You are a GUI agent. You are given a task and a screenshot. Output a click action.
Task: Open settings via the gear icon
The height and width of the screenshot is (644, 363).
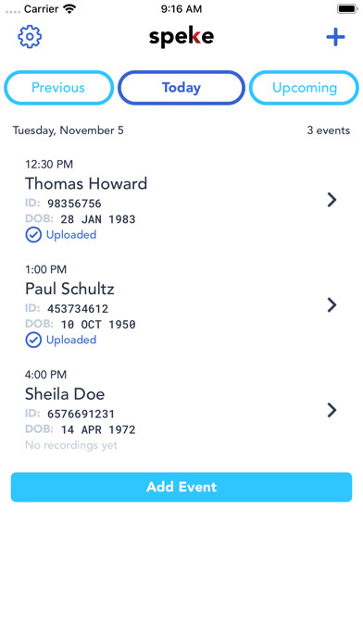tap(30, 37)
